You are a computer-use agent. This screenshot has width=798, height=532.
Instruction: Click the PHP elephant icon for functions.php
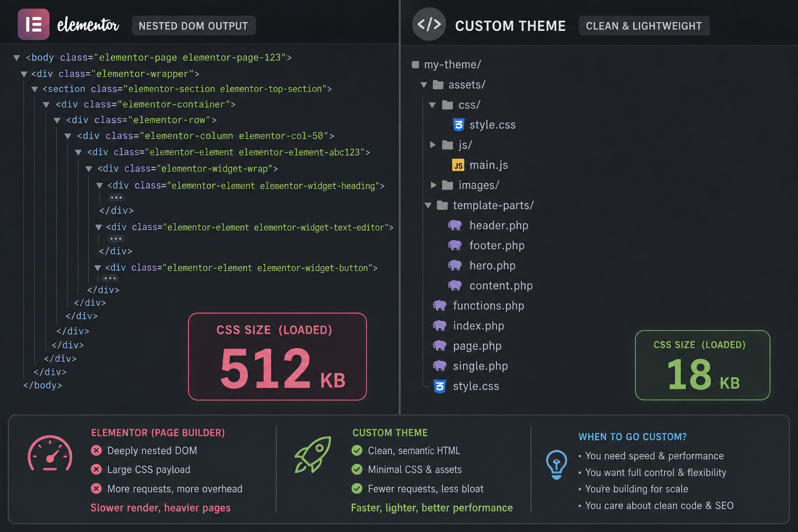click(440, 305)
